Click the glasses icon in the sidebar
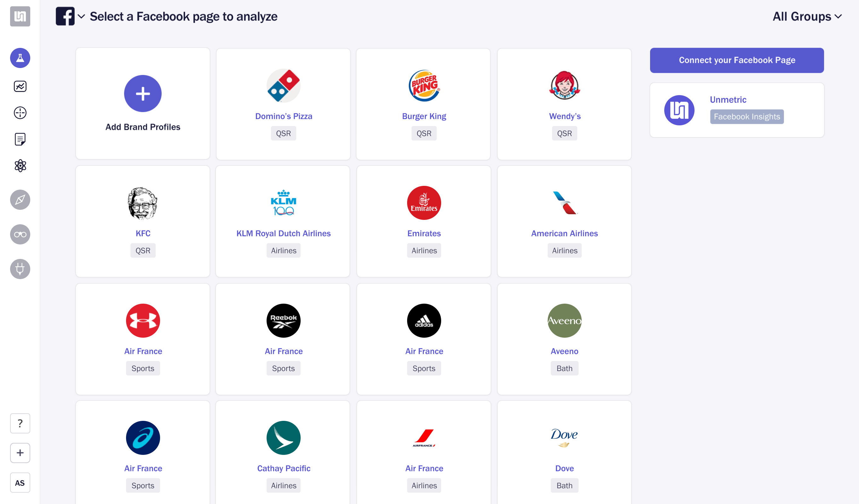 (x=20, y=234)
